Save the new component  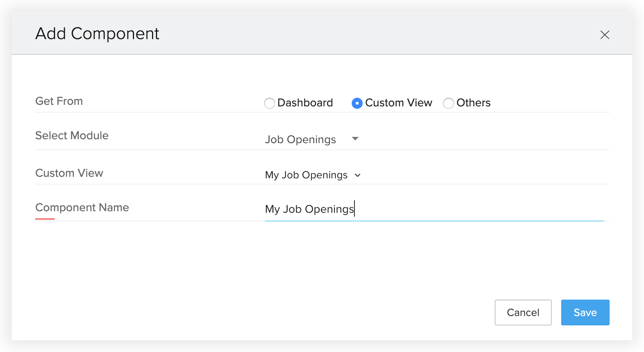pos(585,312)
